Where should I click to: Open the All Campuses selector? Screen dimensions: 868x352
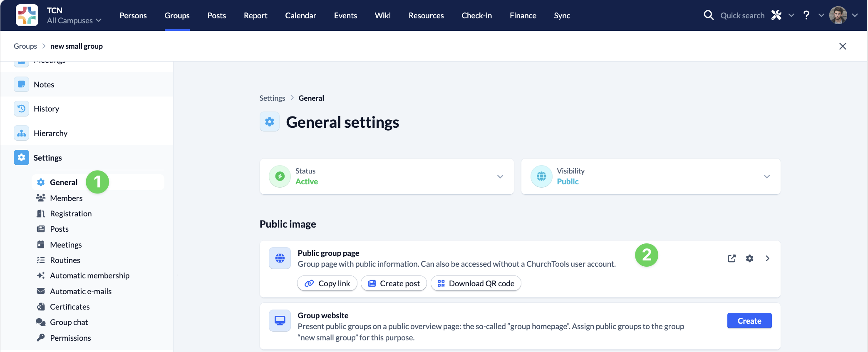pos(74,20)
